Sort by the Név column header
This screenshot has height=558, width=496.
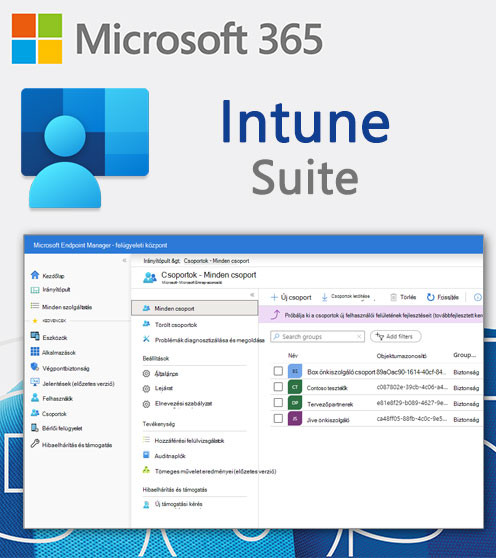pyautogui.click(x=293, y=355)
